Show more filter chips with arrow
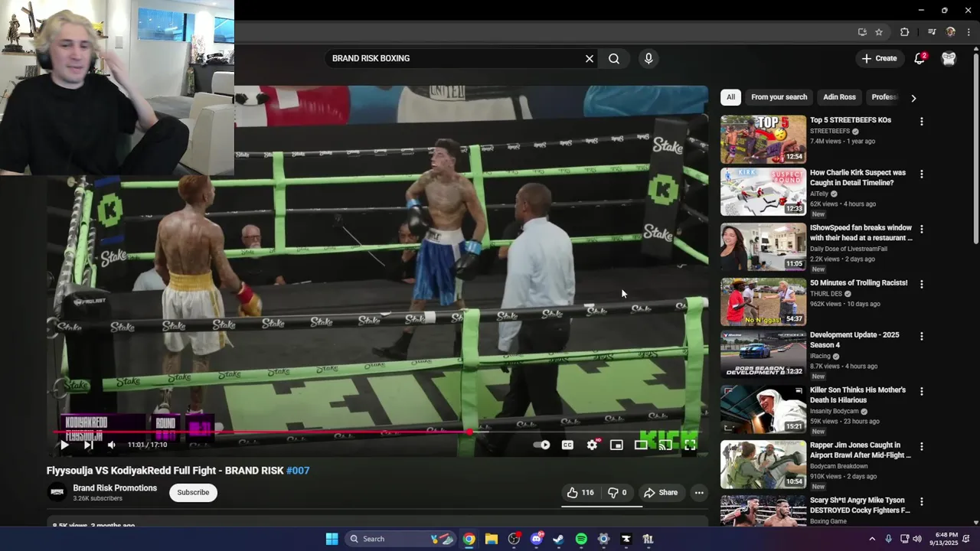 [x=913, y=98]
